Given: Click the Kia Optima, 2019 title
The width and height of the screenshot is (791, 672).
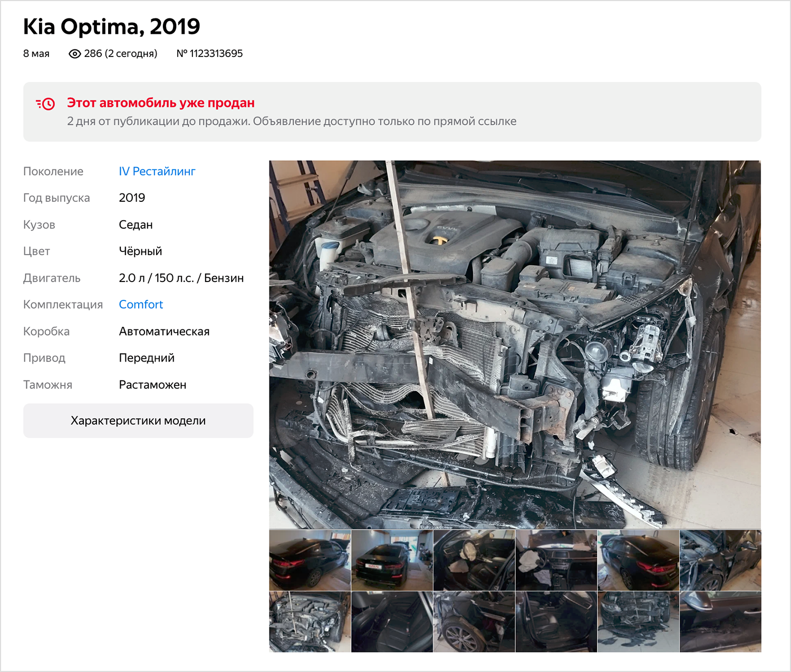Looking at the screenshot, I should pos(112,26).
